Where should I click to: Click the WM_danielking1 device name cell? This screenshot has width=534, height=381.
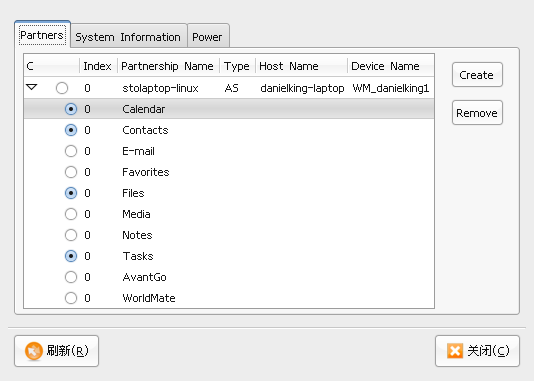[x=391, y=89]
